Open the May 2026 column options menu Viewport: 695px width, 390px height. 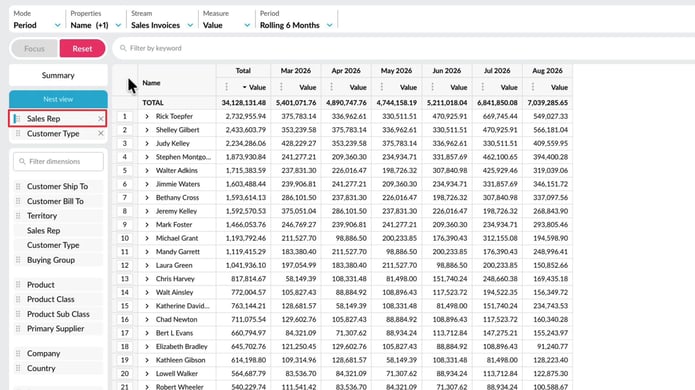382,87
